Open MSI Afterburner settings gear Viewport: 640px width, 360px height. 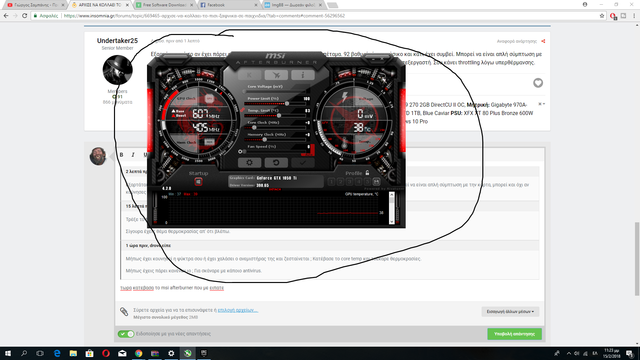(x=249, y=162)
